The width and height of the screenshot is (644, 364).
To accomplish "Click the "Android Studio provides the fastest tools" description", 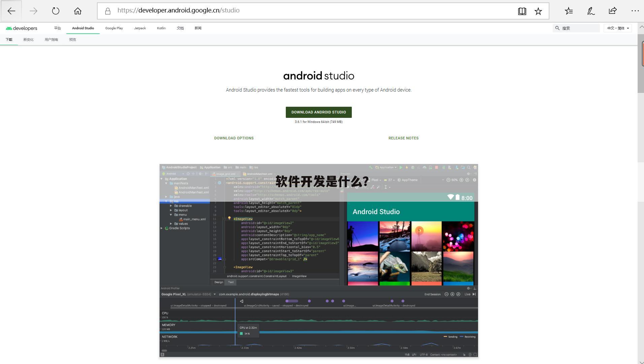I will [319, 90].
